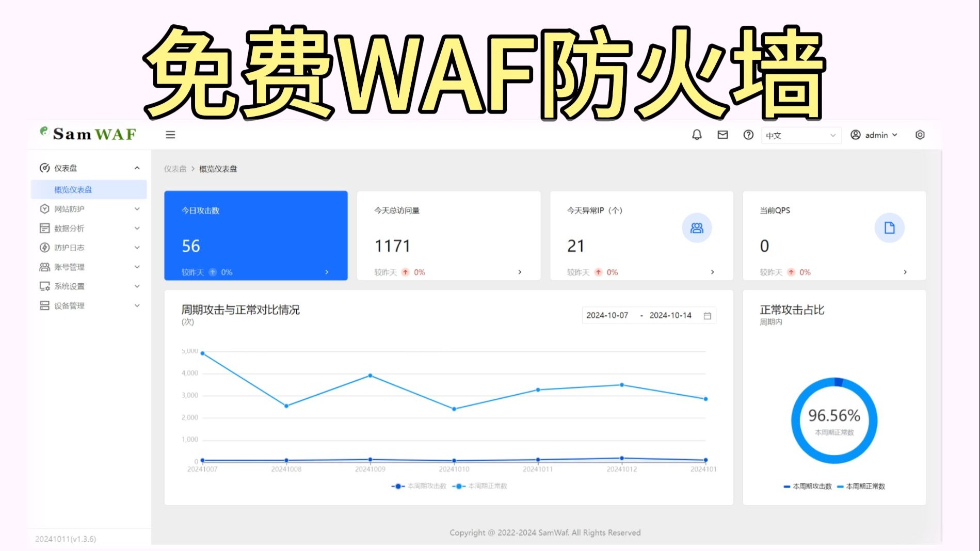This screenshot has width=980, height=551.
Task: Toggle 本周期攻击数 series in line chart legend
Action: click(419, 486)
